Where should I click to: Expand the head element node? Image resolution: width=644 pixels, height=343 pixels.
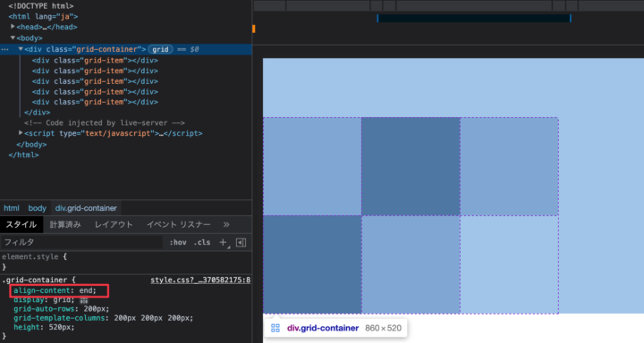point(13,27)
